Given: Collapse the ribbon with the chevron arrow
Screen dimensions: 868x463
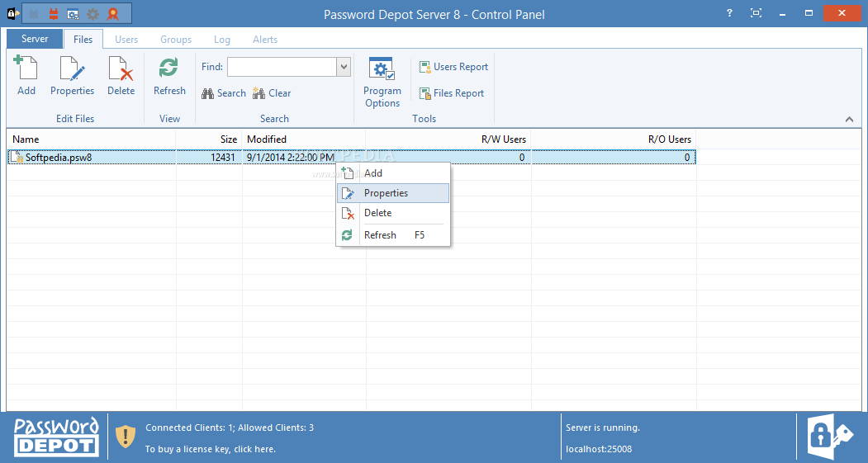Looking at the screenshot, I should click(849, 119).
